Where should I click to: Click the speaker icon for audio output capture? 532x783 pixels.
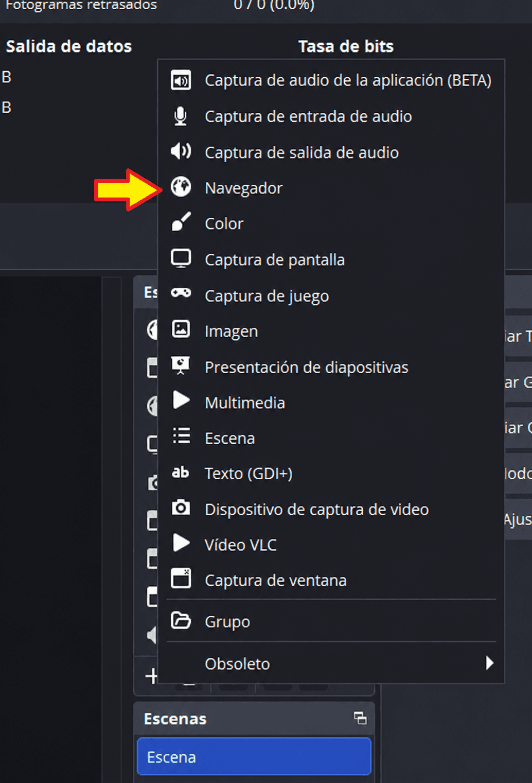[x=181, y=151]
